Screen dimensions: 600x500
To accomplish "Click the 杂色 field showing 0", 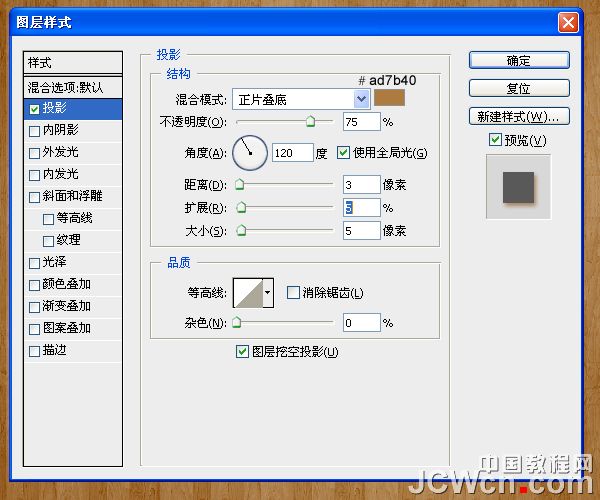I will (x=362, y=322).
